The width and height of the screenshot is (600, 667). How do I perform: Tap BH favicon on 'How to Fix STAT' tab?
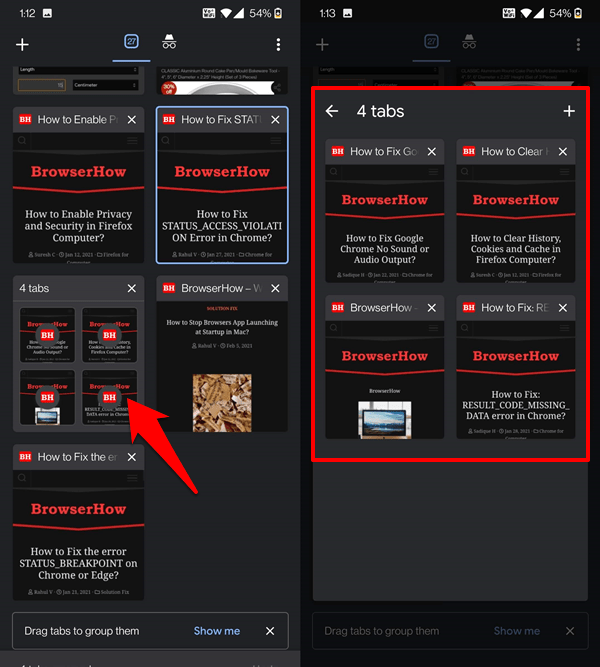[169, 120]
